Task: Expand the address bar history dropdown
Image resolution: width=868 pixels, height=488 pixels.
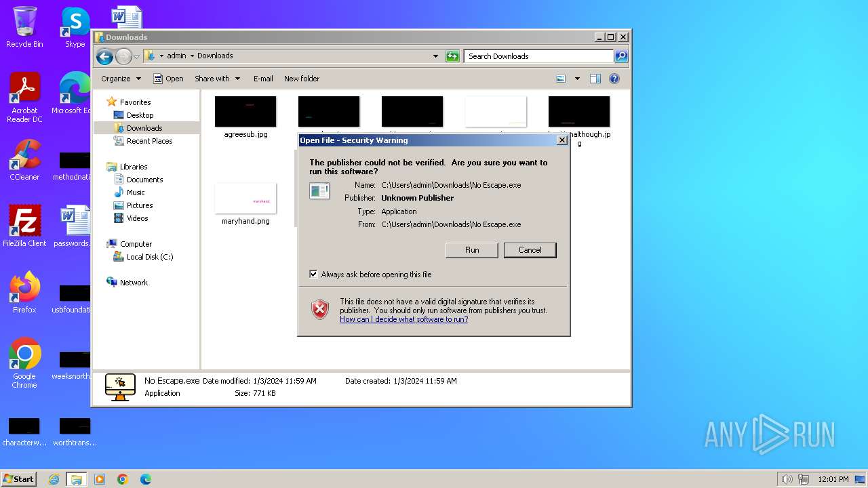Action: pos(435,56)
